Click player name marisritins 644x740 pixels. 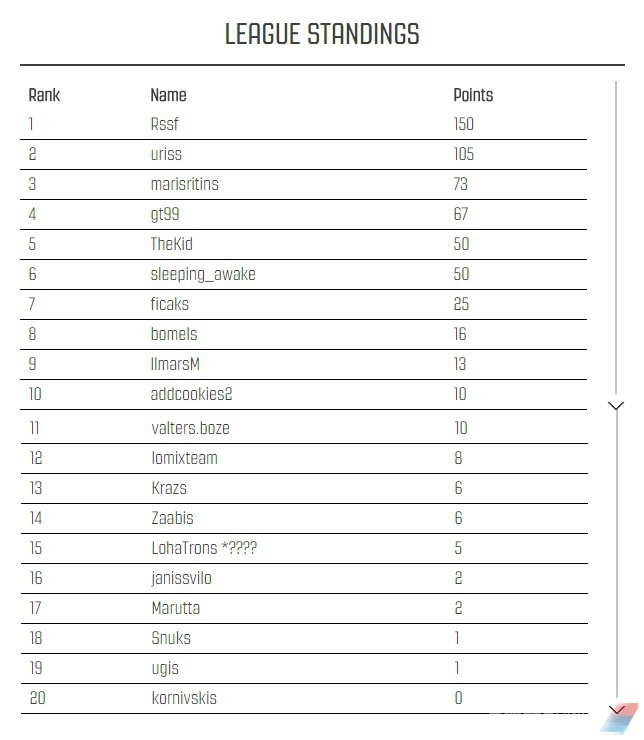[184, 184]
